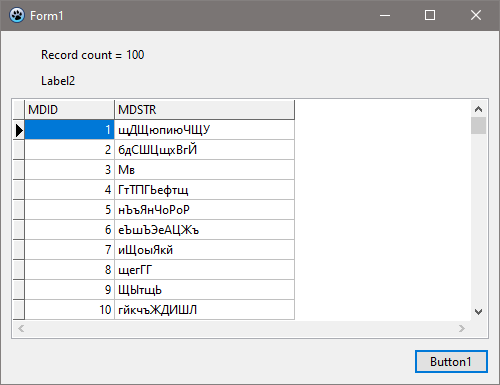Click Button1

click(x=451, y=362)
